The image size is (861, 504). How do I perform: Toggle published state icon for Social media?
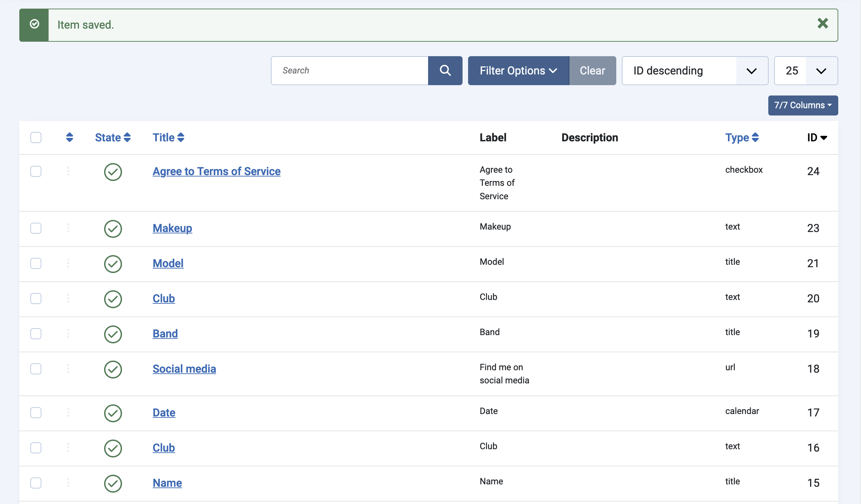113,370
